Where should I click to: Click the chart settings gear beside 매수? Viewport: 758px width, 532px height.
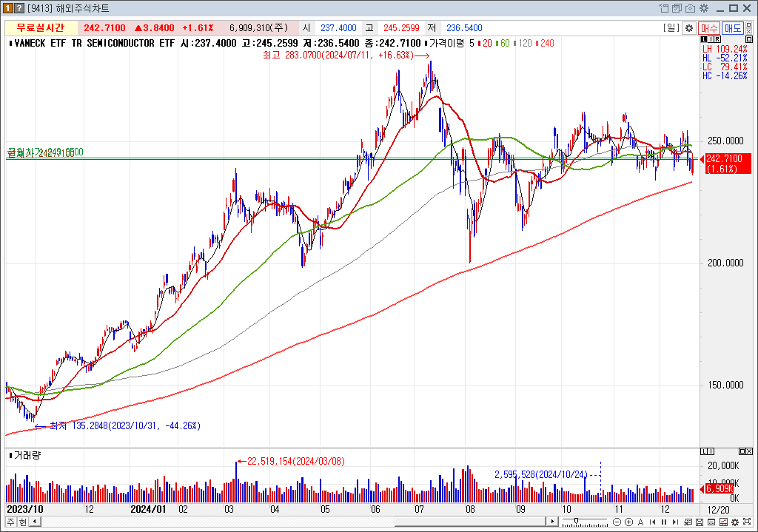[689, 27]
